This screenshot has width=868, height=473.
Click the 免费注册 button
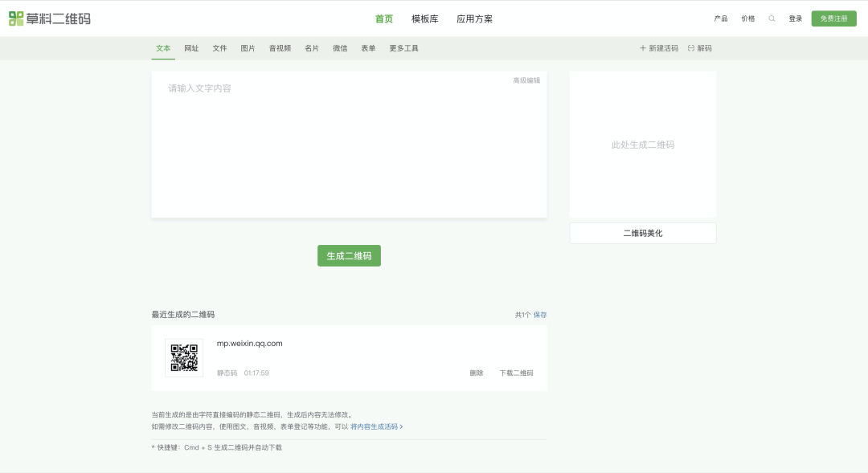833,18
